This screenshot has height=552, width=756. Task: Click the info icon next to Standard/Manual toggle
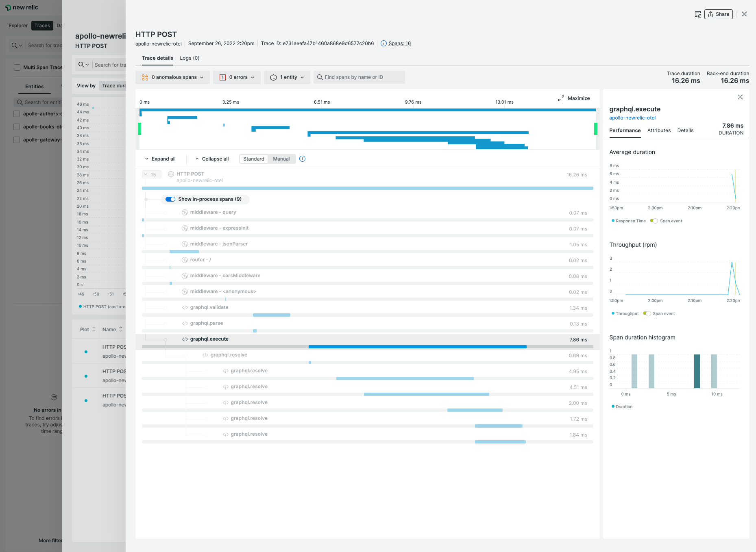(x=302, y=159)
